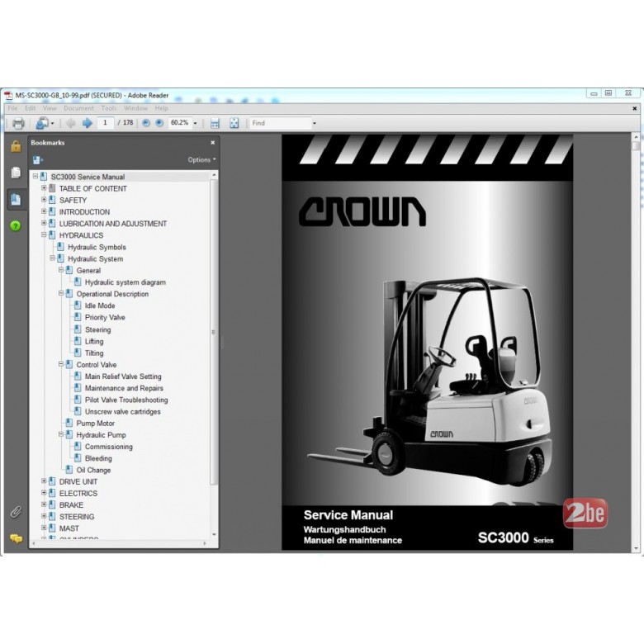
Task: Open the File menu
Action: pos(12,108)
